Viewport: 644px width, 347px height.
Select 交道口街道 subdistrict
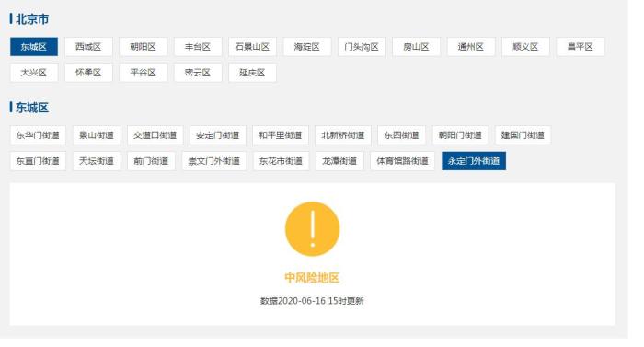155,135
